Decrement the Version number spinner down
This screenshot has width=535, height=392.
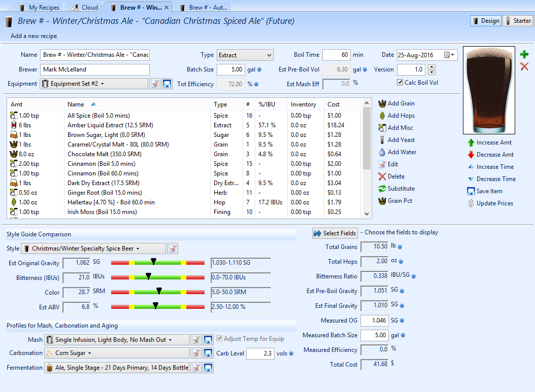[x=431, y=72]
